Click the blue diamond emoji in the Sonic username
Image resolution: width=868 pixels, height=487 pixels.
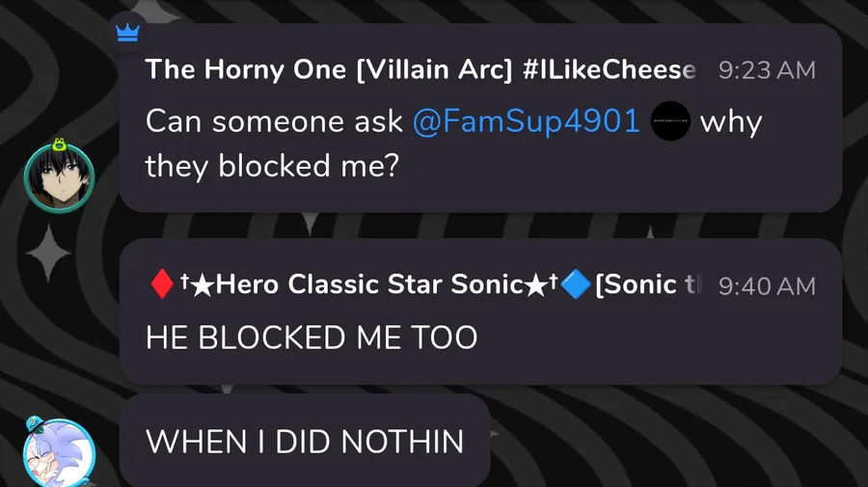575,285
